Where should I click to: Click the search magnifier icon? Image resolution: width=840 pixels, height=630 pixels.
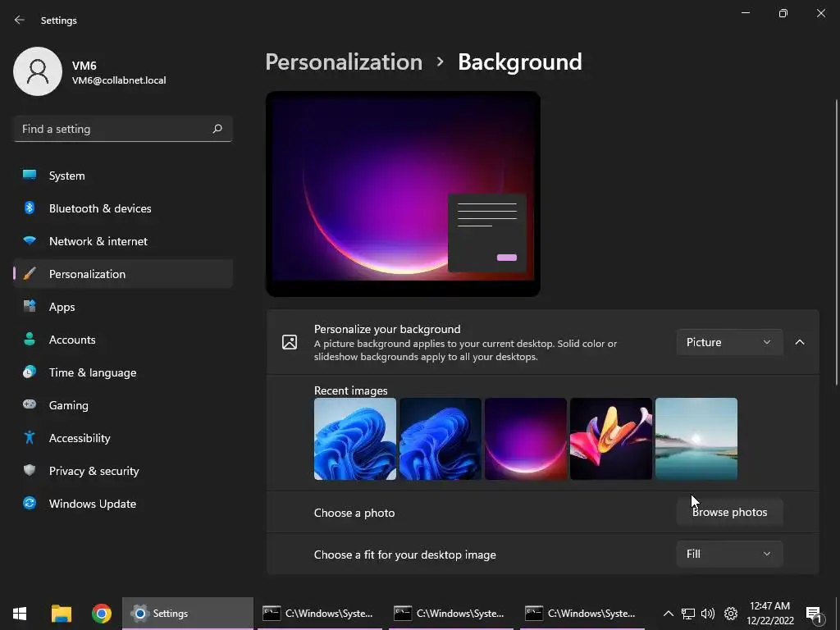pyautogui.click(x=217, y=129)
